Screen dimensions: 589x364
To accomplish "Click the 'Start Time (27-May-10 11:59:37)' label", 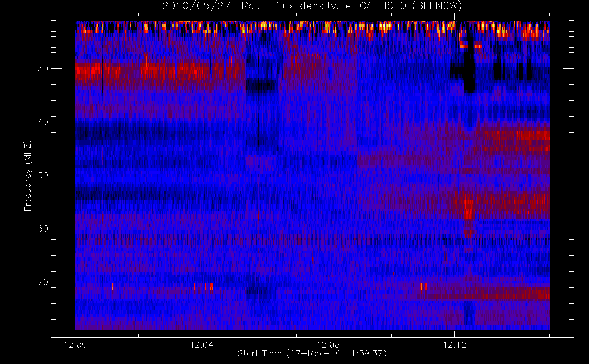I will pyautogui.click(x=312, y=353).
